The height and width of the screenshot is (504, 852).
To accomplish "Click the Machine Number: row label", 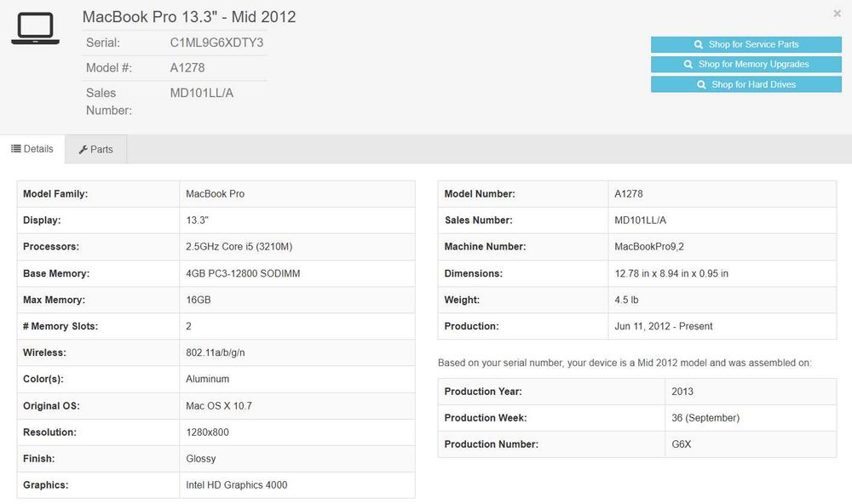I will [x=486, y=247].
